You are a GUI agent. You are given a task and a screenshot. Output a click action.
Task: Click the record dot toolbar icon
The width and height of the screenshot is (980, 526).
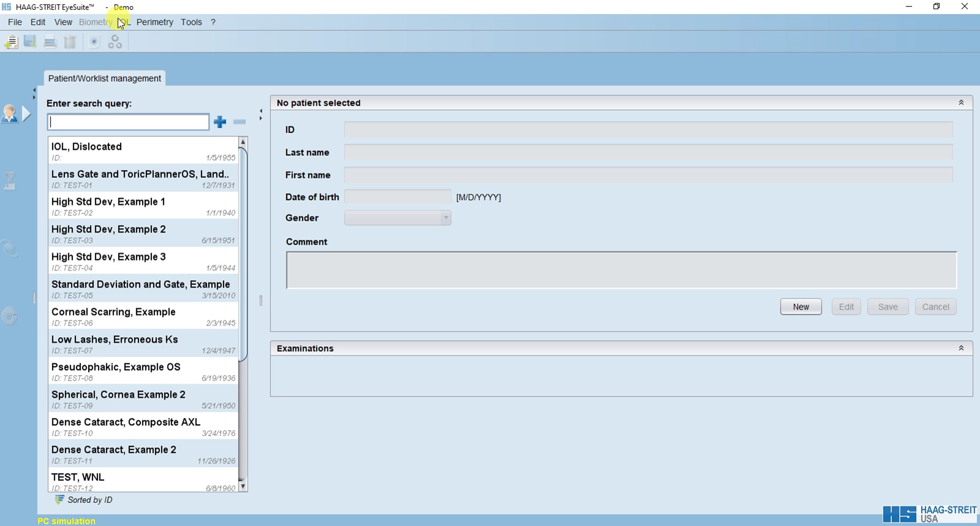pyautogui.click(x=94, y=42)
